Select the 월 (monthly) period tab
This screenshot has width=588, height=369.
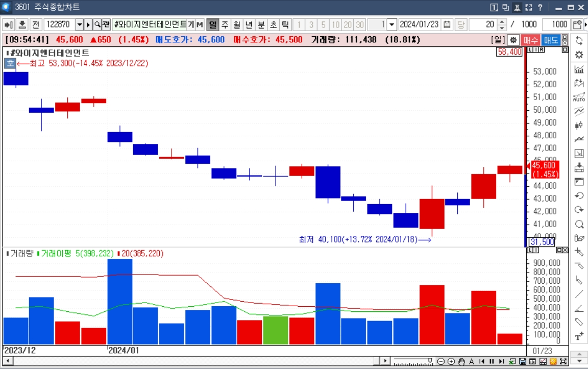[x=237, y=24]
